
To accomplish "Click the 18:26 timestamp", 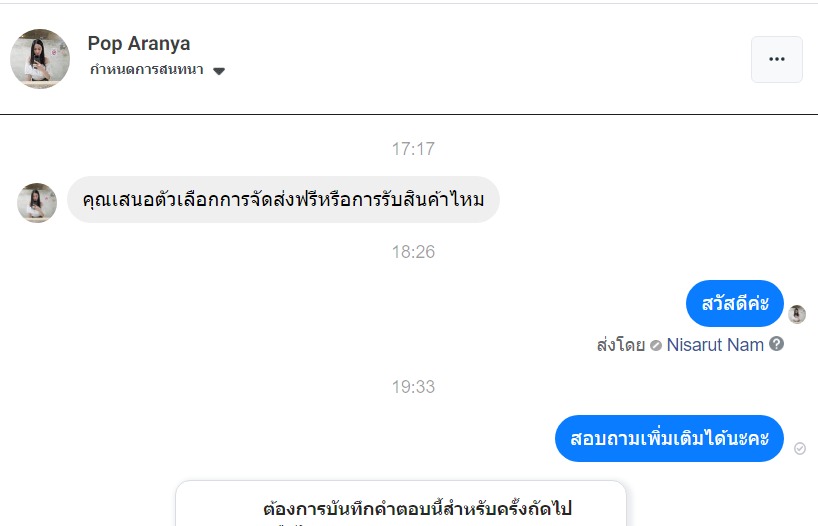I will tap(413, 252).
